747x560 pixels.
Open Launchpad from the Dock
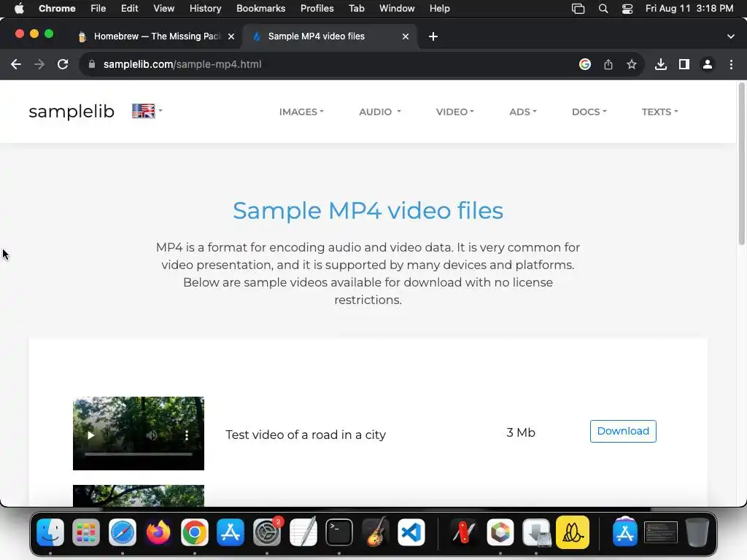tap(86, 532)
